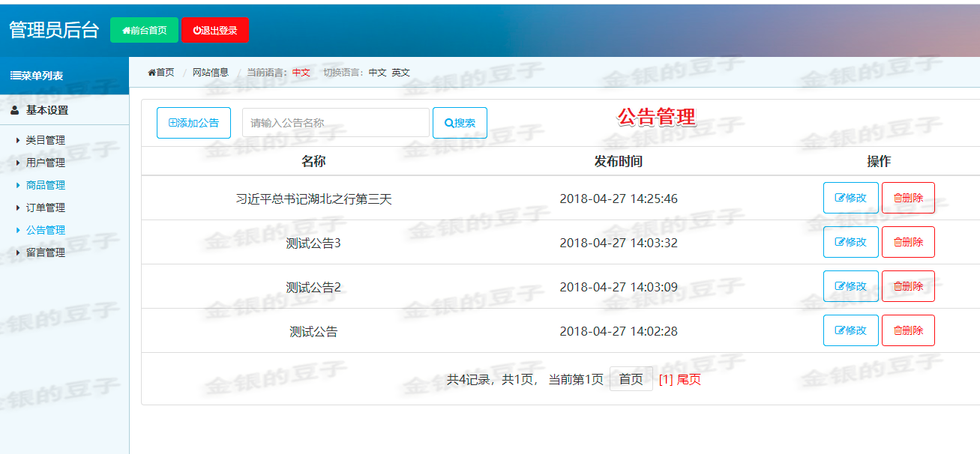The image size is (980, 454).
Task: Click announcement name 测试公告3
Action: pyautogui.click(x=313, y=243)
